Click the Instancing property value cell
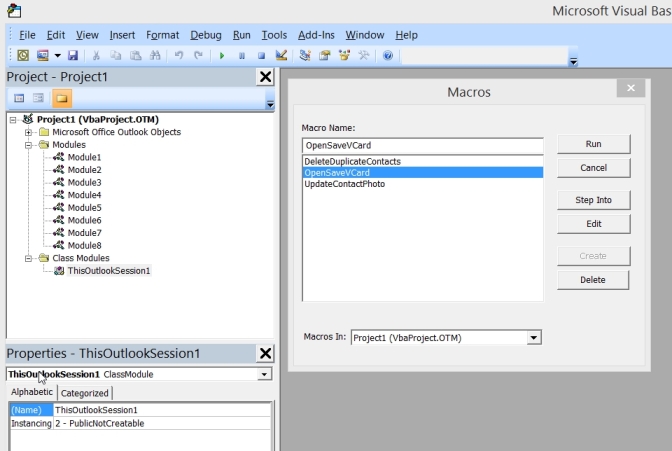Viewport: 672px width, 451px height. [162, 424]
